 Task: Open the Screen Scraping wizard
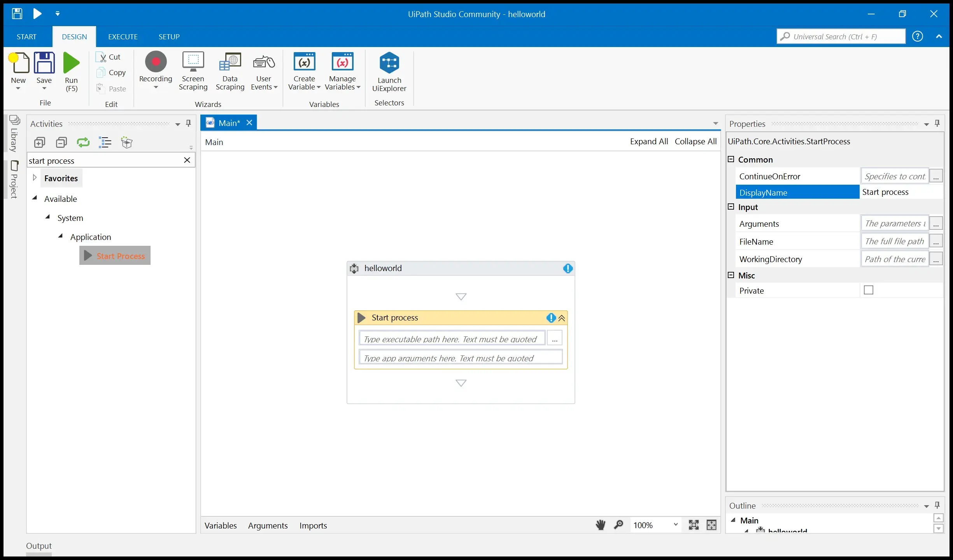click(193, 71)
